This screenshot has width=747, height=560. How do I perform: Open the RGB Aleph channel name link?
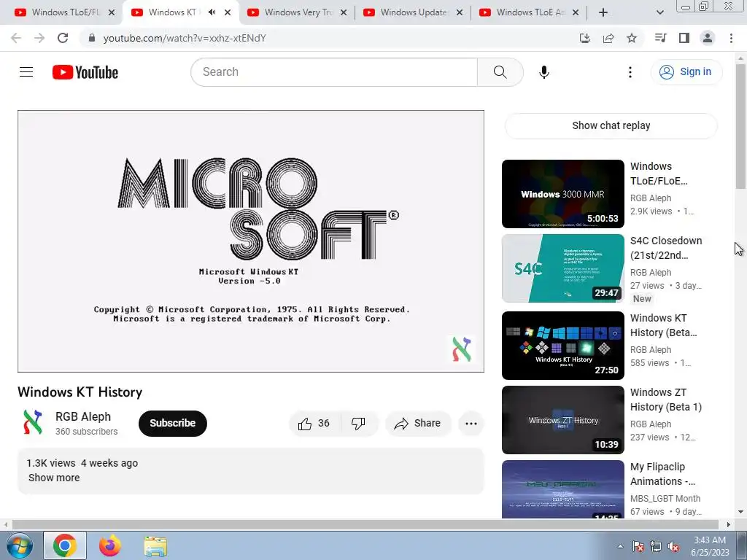coord(83,416)
